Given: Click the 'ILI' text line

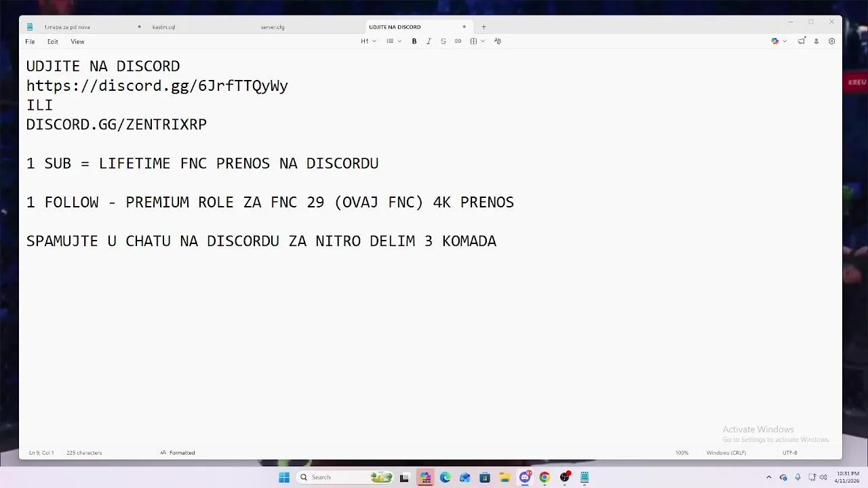Looking at the screenshot, I should point(39,105).
